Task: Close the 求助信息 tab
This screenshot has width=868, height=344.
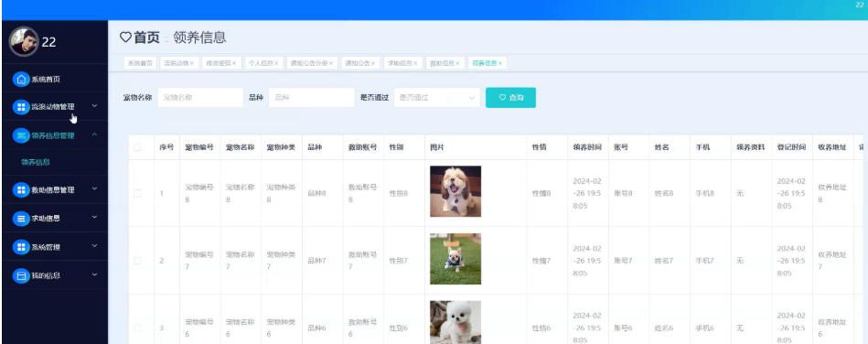Action: click(415, 64)
